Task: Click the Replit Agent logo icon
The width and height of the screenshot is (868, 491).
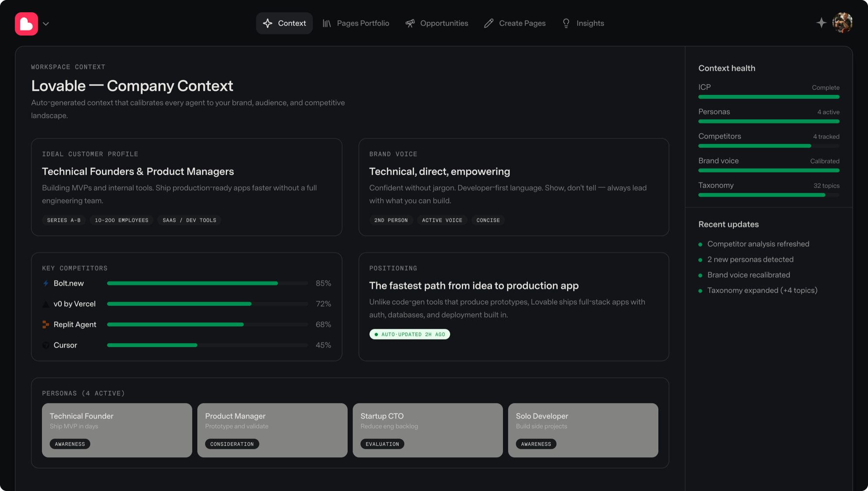Action: point(46,325)
